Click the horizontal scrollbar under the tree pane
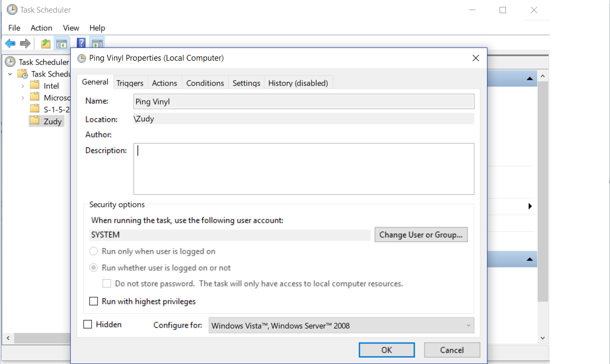Image resolution: width=610 pixels, height=364 pixels. tap(37, 338)
